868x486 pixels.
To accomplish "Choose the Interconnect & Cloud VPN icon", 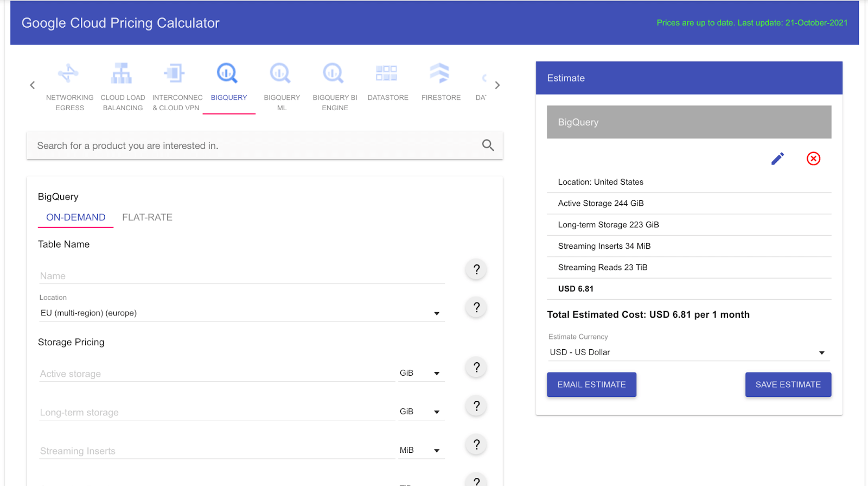I will [x=175, y=73].
